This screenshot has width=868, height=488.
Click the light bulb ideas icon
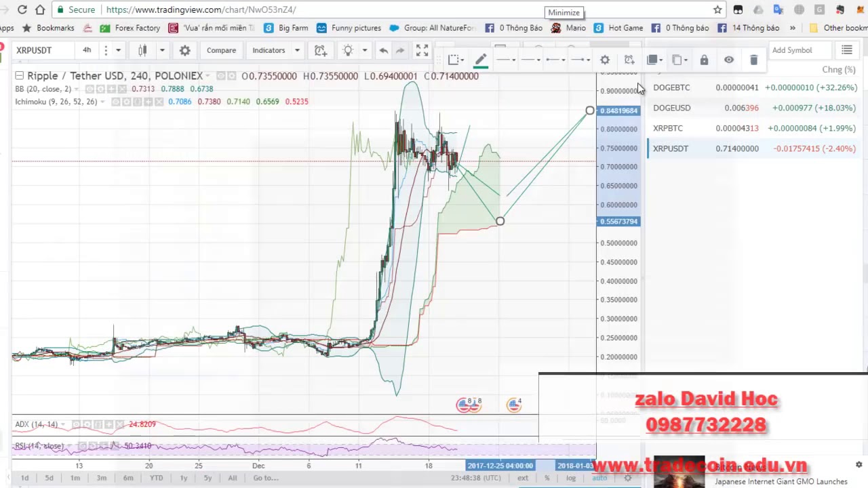click(x=348, y=50)
